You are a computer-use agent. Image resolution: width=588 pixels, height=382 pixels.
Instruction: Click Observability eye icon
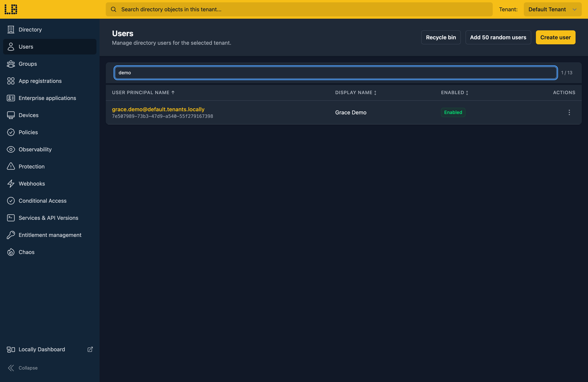tap(11, 149)
